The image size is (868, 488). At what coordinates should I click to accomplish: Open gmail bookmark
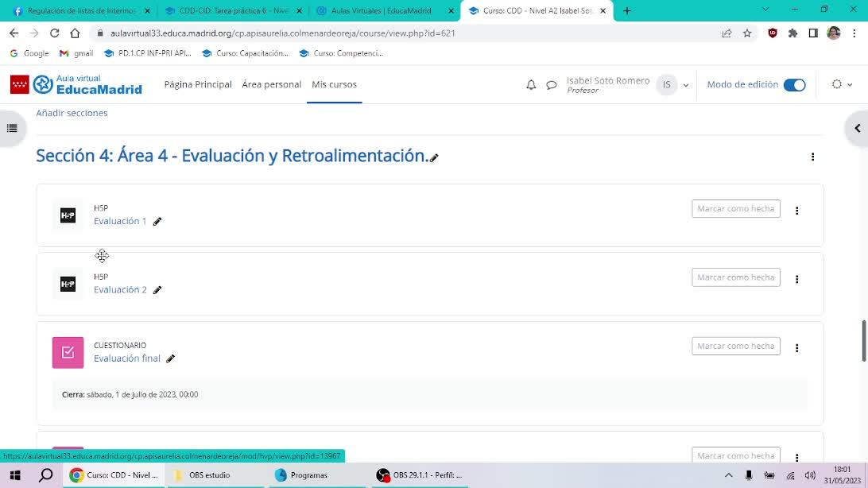76,53
